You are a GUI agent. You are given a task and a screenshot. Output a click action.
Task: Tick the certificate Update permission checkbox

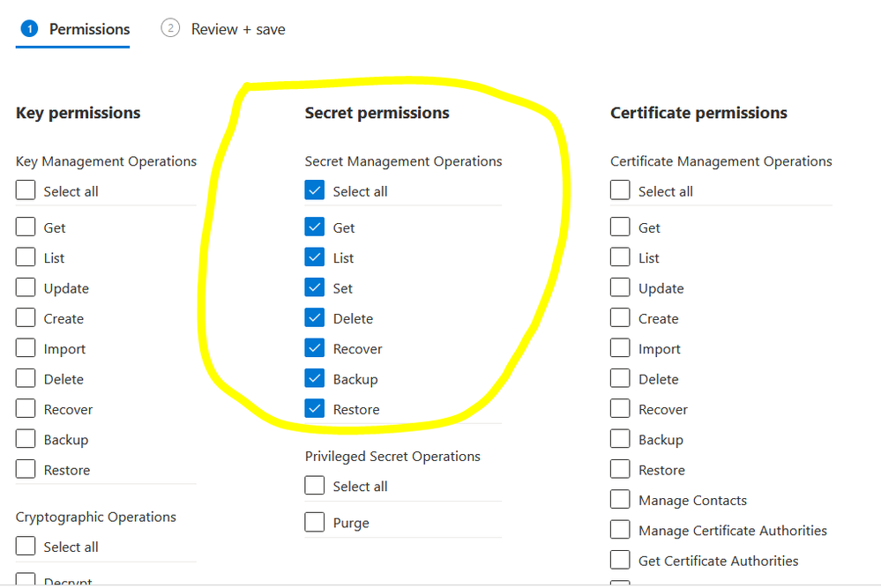click(x=621, y=288)
